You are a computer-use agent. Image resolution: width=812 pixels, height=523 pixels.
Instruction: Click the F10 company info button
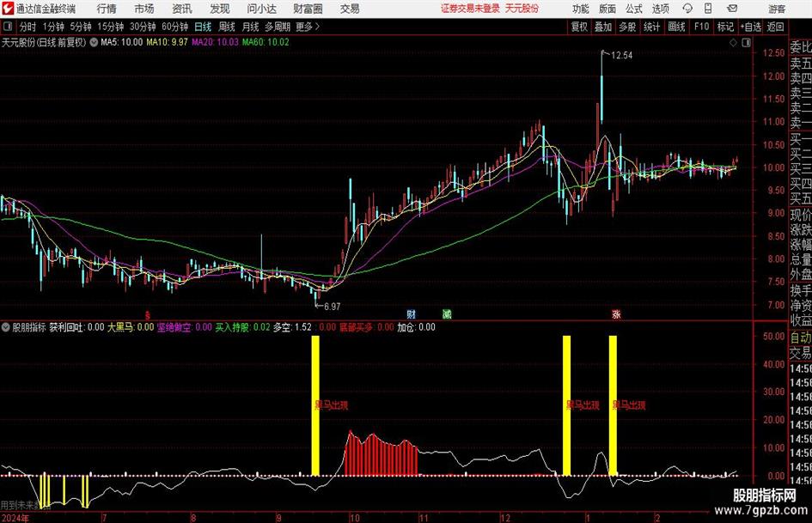point(701,27)
